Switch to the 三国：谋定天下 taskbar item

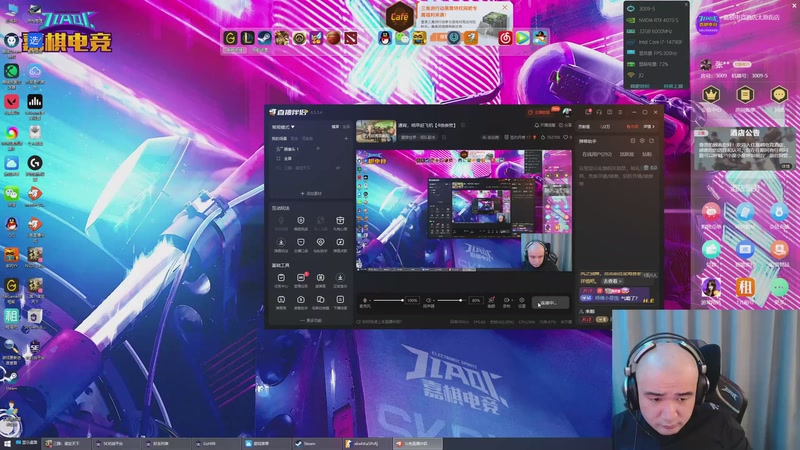tap(66, 444)
